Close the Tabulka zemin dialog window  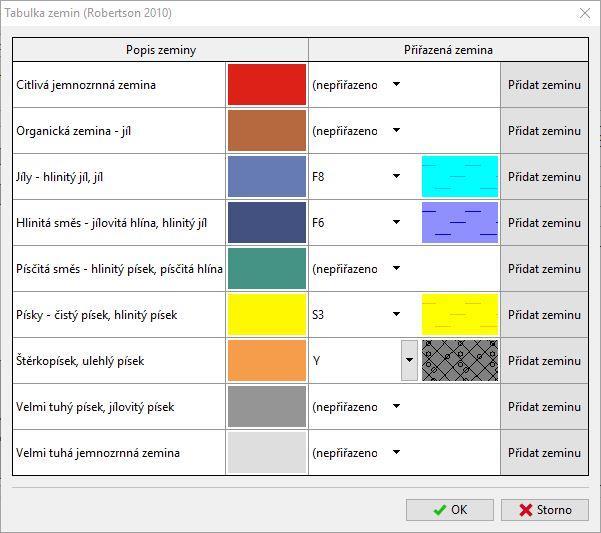pos(585,13)
